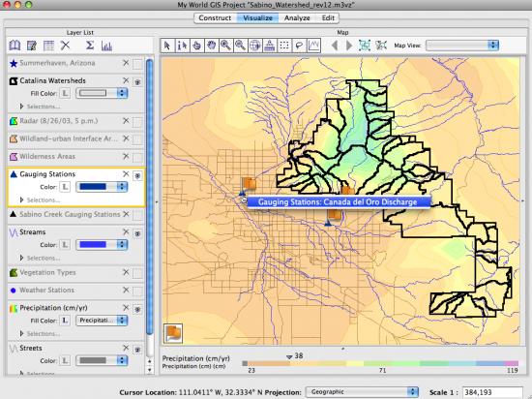Image resolution: width=532 pixels, height=399 pixels.
Task: Toggle visibility of Wildland-urban Interface layer
Action: point(137,139)
